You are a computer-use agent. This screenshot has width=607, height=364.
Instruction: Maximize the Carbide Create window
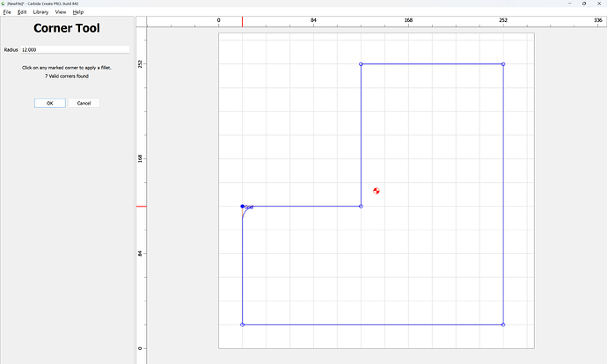(x=584, y=4)
